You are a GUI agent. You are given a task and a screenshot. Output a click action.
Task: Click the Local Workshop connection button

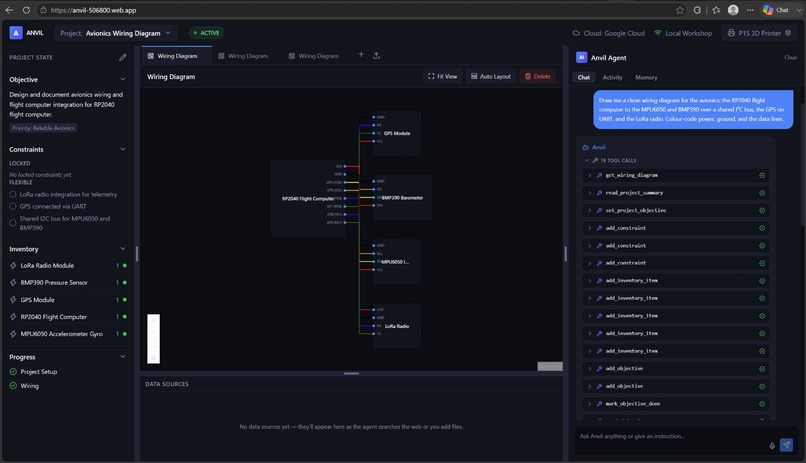pyautogui.click(x=683, y=33)
